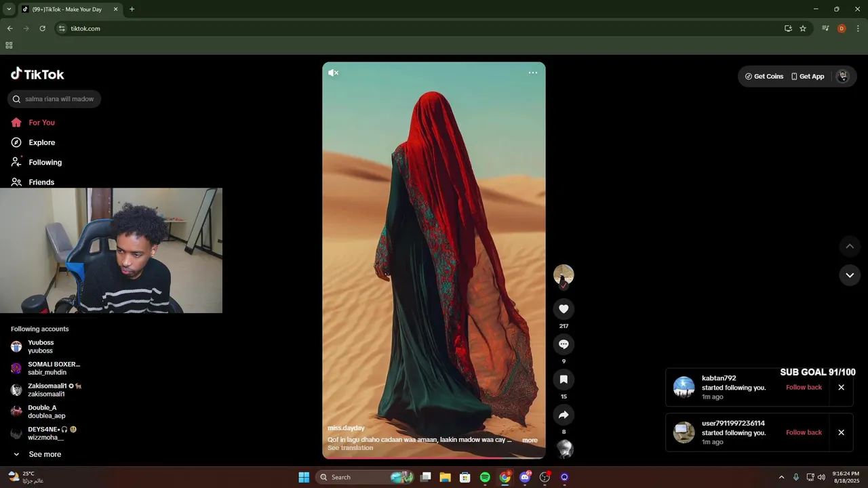Open the clock showing 9:16:24 PM
Screen dimensions: 868x488
click(x=845, y=477)
